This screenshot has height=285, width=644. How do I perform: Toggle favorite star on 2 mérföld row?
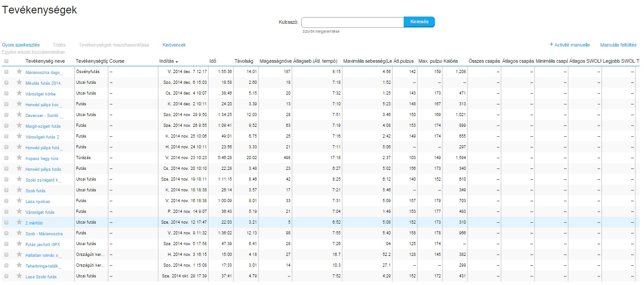point(19,222)
